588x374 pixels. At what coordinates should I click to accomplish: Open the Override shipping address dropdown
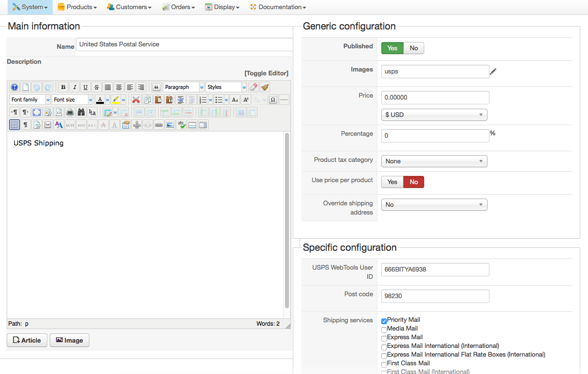434,205
